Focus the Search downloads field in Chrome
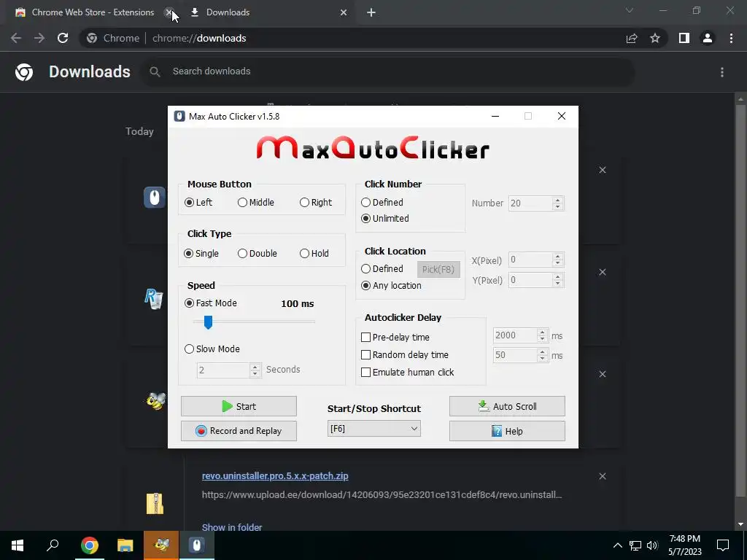Screen dimensions: 747x560 tap(388, 71)
